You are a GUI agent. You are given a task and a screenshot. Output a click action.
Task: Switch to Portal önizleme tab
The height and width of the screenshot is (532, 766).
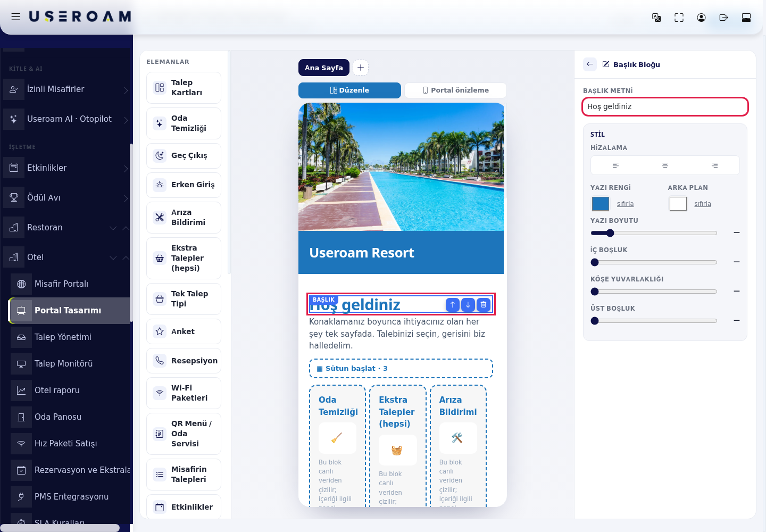coord(456,90)
